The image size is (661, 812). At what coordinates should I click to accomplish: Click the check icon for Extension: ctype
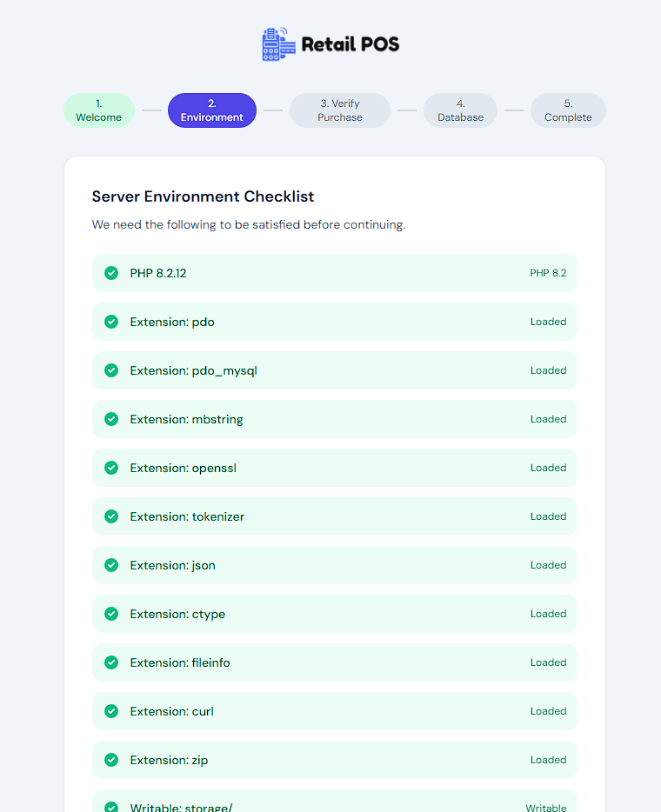click(111, 614)
